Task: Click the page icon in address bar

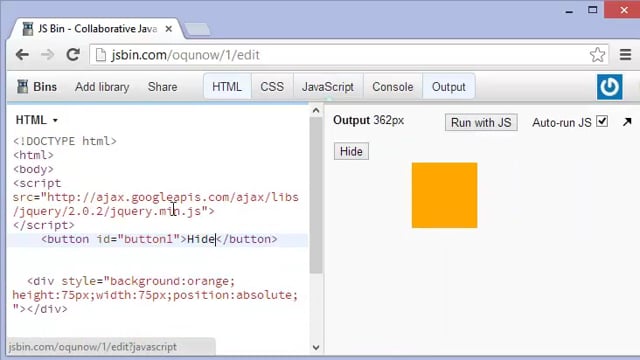Action: [100, 55]
